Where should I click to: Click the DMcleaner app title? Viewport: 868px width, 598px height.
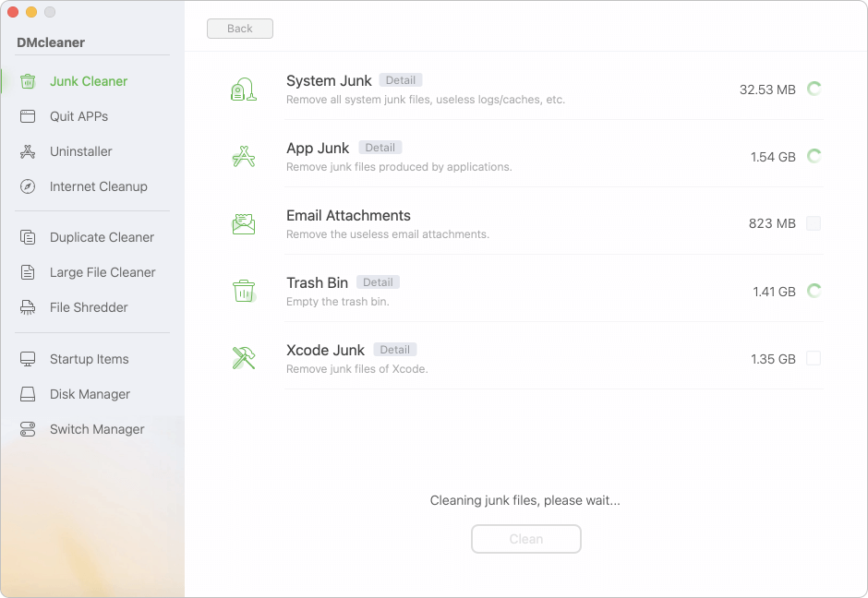pos(51,42)
